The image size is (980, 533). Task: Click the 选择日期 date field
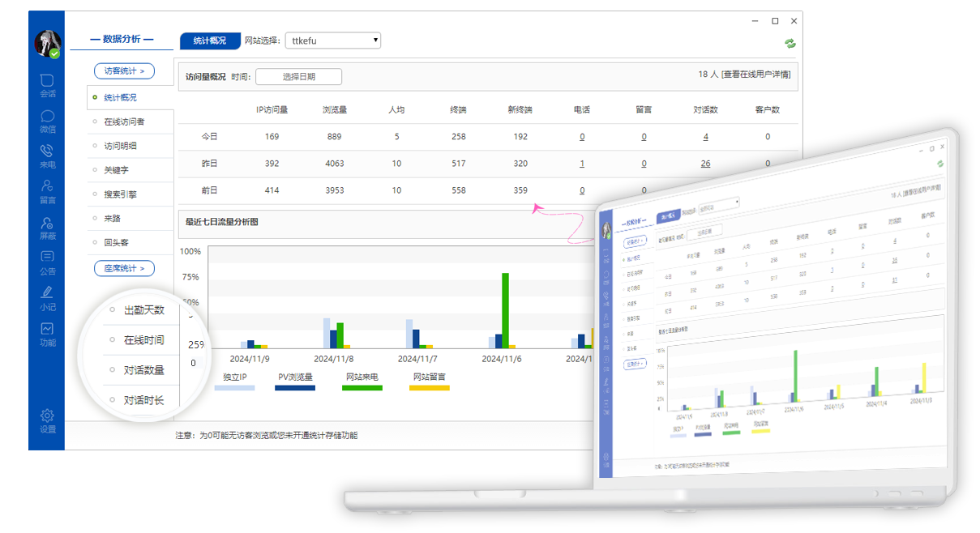pyautogui.click(x=298, y=77)
